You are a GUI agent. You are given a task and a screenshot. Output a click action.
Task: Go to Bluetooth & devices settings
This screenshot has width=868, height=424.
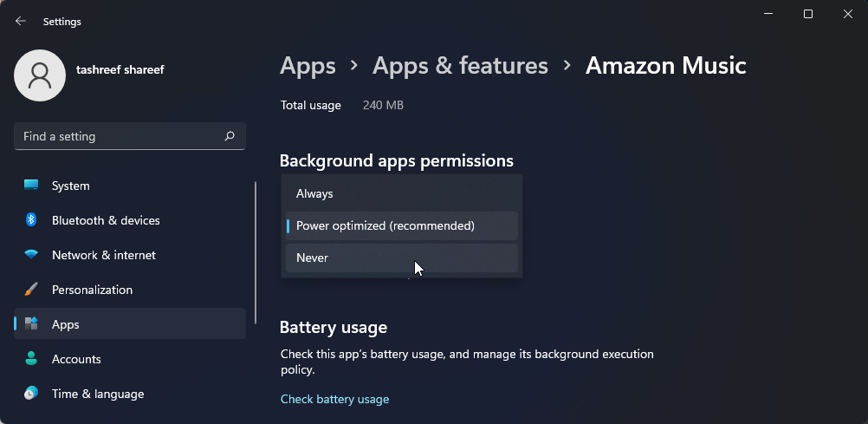pyautogui.click(x=106, y=220)
